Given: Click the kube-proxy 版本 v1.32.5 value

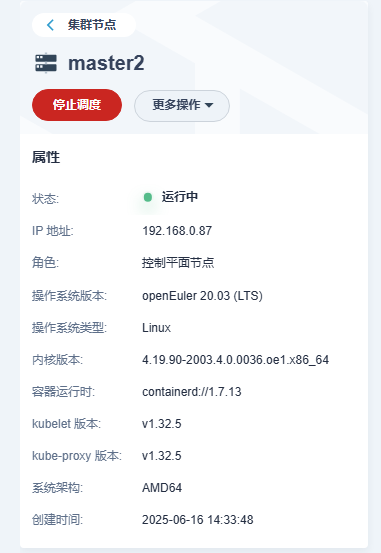Looking at the screenshot, I should click(x=162, y=456).
